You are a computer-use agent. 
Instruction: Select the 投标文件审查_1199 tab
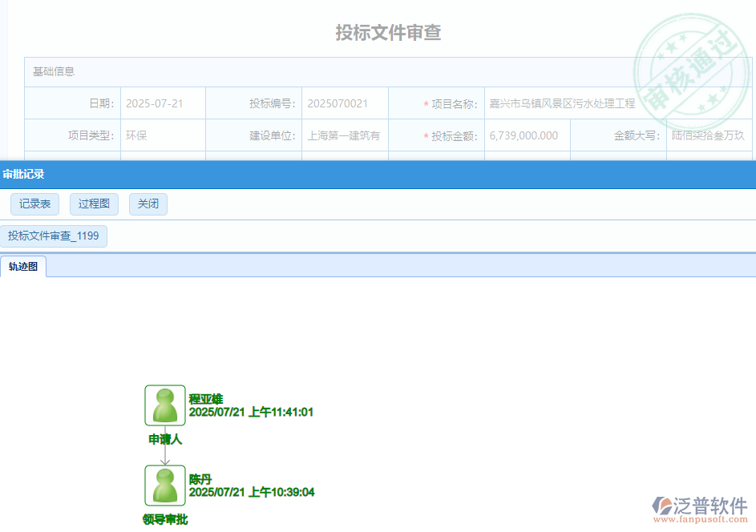point(54,236)
